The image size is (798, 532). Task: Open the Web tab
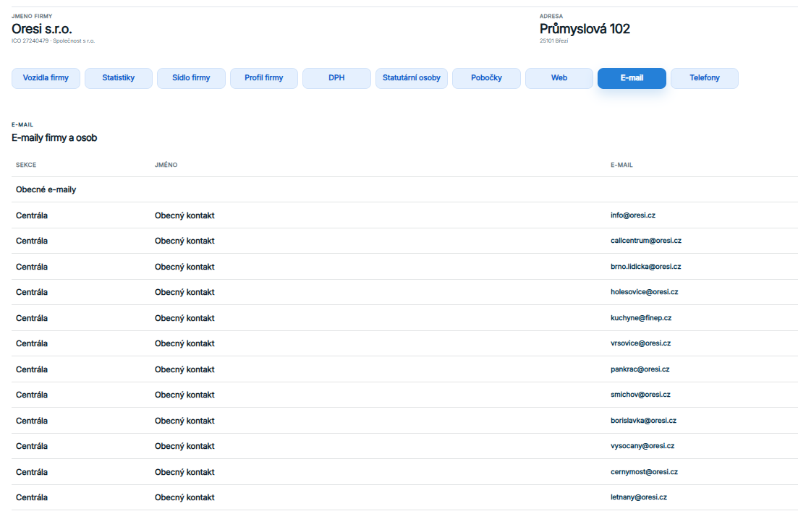[559, 78]
